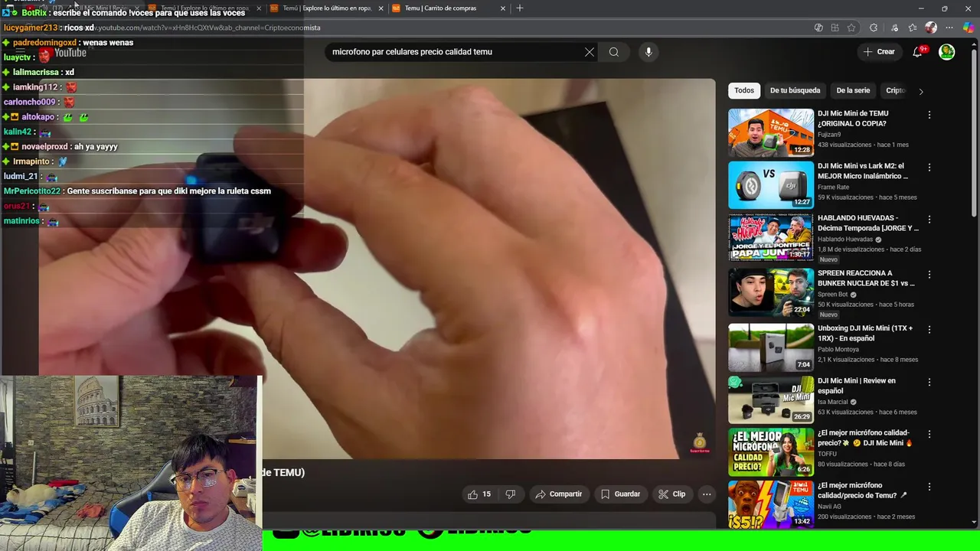This screenshot has height=551, width=980.
Task: Open HABLANDO HUEVADAS video thumbnail
Action: pyautogui.click(x=771, y=237)
